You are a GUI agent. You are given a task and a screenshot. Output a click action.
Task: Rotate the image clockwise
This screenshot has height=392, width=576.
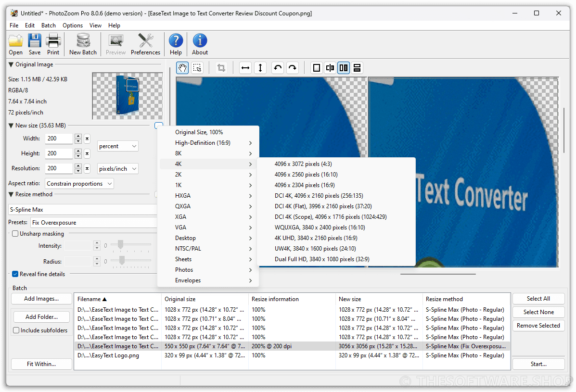click(293, 68)
